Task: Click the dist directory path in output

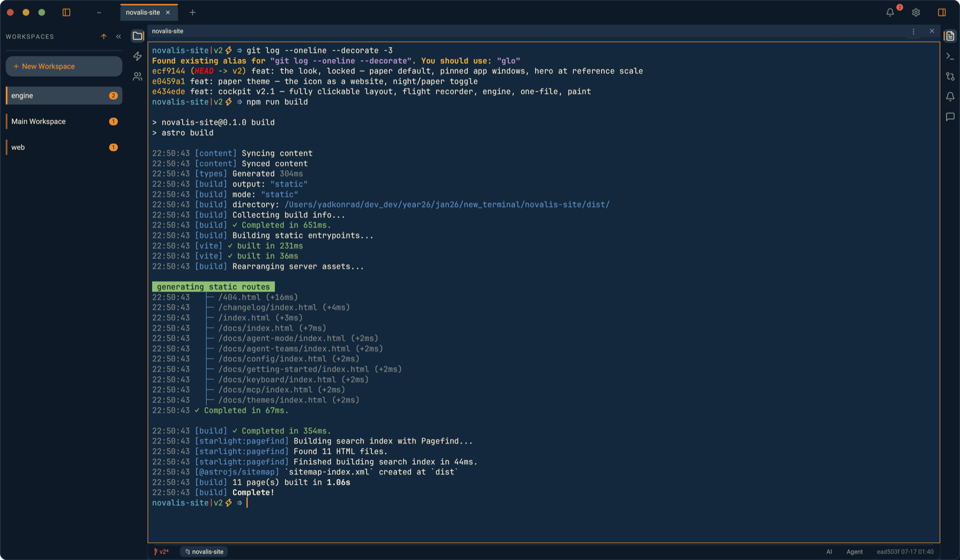Action: click(x=447, y=205)
